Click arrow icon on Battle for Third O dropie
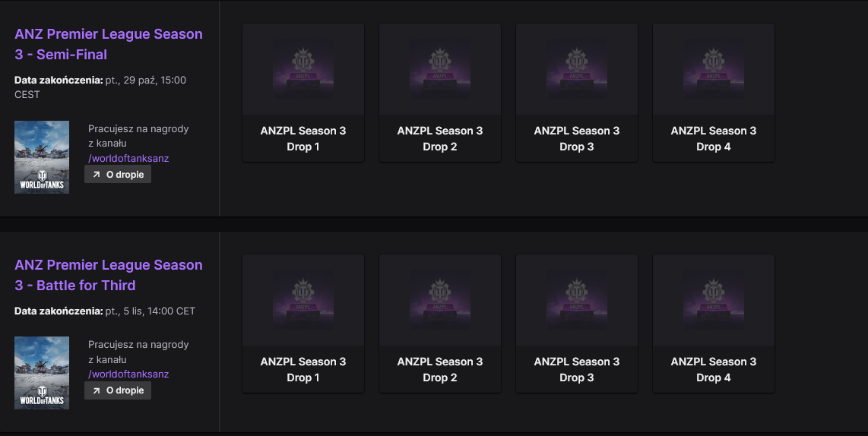This screenshot has width=868, height=436. tap(97, 390)
